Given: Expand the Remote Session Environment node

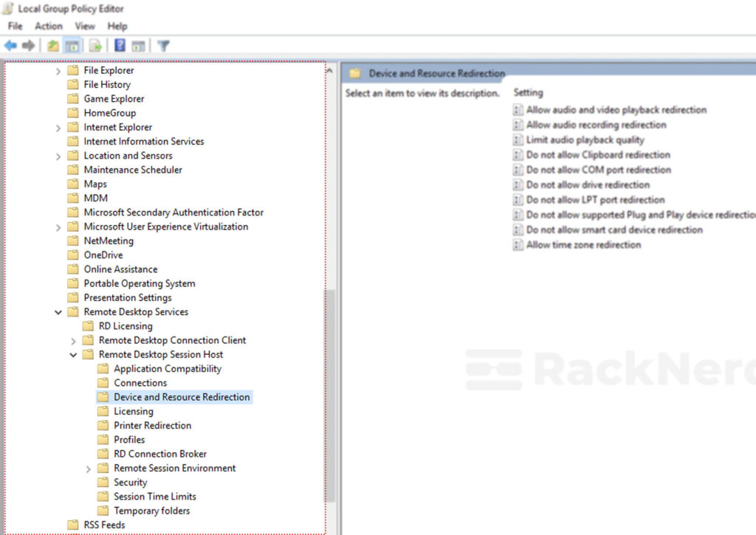Looking at the screenshot, I should (89, 468).
